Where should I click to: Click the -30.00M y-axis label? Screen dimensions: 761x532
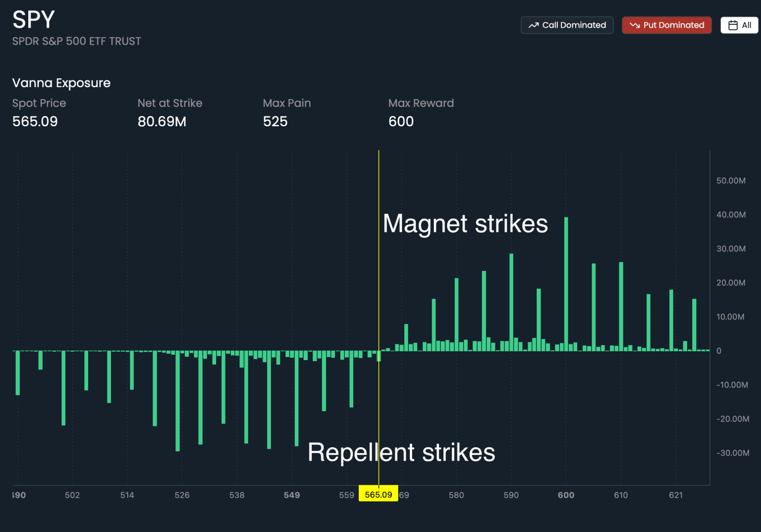click(x=733, y=453)
